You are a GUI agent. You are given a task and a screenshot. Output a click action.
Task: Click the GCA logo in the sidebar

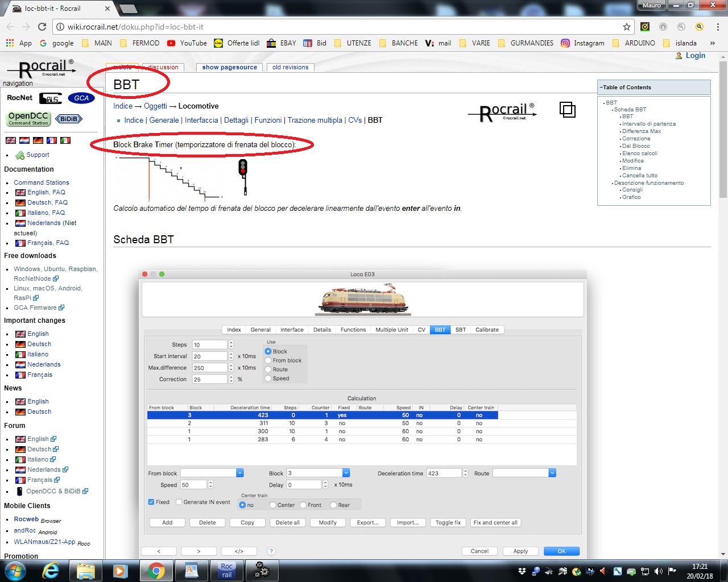click(x=81, y=98)
